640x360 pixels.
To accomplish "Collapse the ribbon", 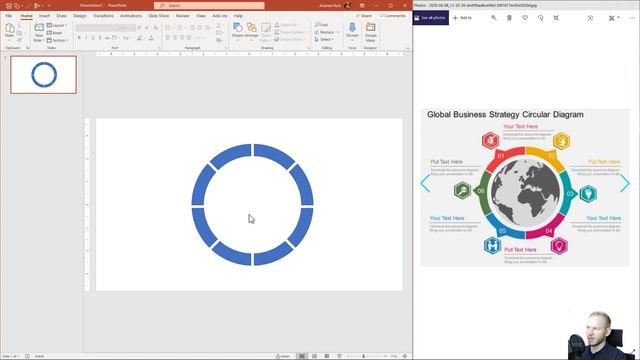I will pyautogui.click(x=407, y=48).
